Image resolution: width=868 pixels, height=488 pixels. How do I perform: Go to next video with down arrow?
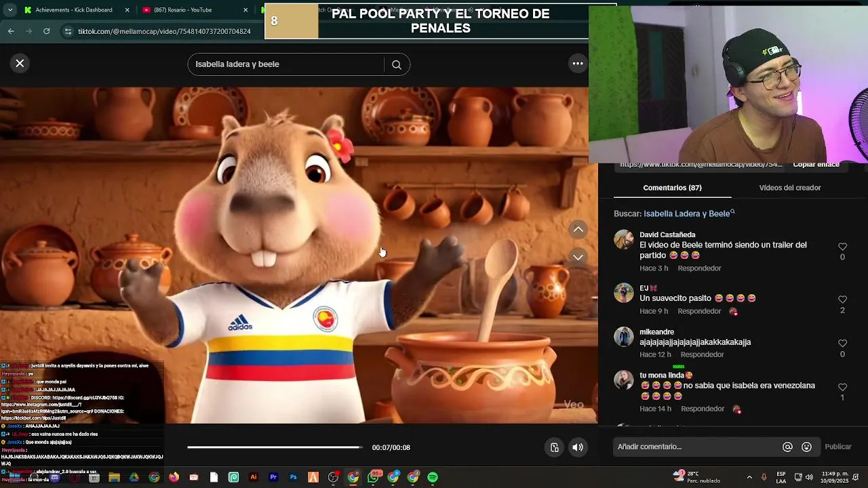coord(578,257)
